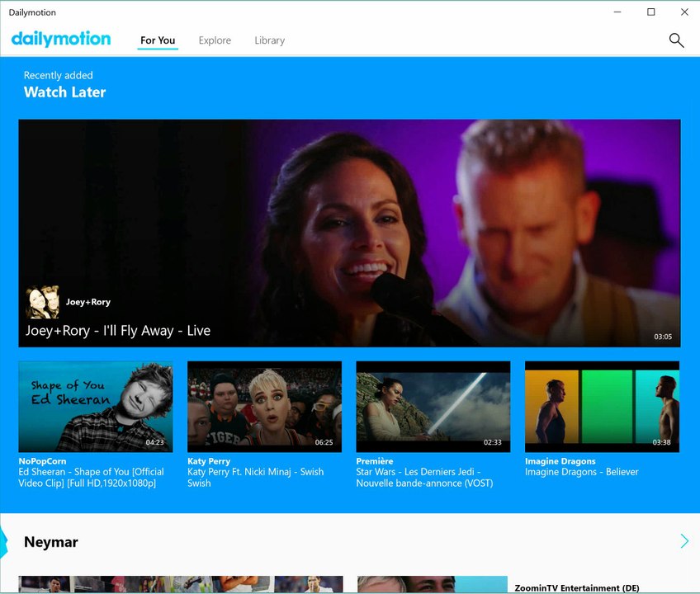
Task: Open the Imagine Dragons channel link
Action: tap(560, 461)
